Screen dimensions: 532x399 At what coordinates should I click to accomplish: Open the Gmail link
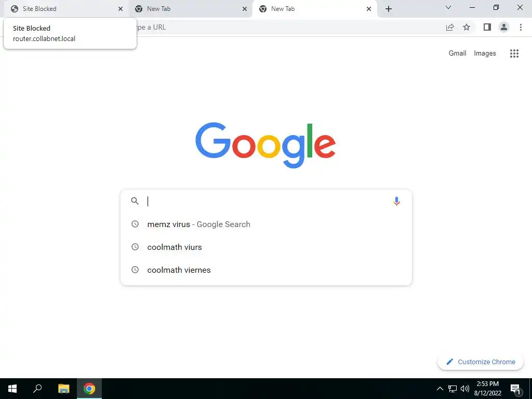click(457, 54)
